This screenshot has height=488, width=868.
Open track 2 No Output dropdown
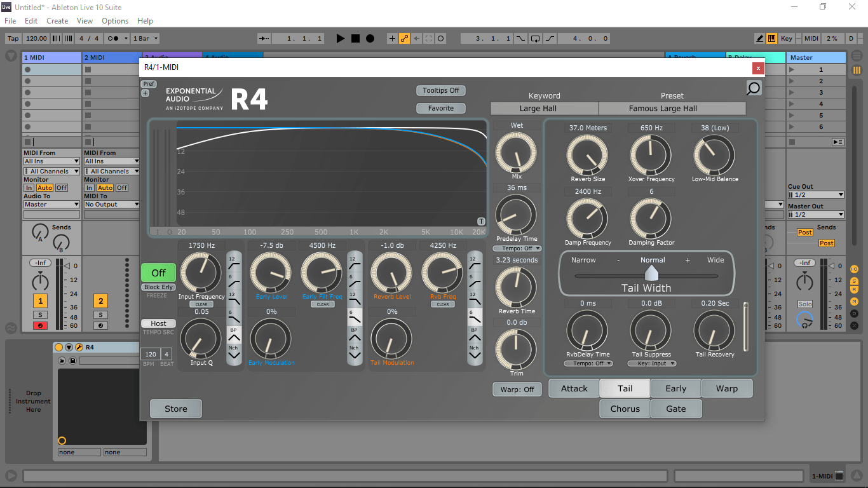(112, 205)
